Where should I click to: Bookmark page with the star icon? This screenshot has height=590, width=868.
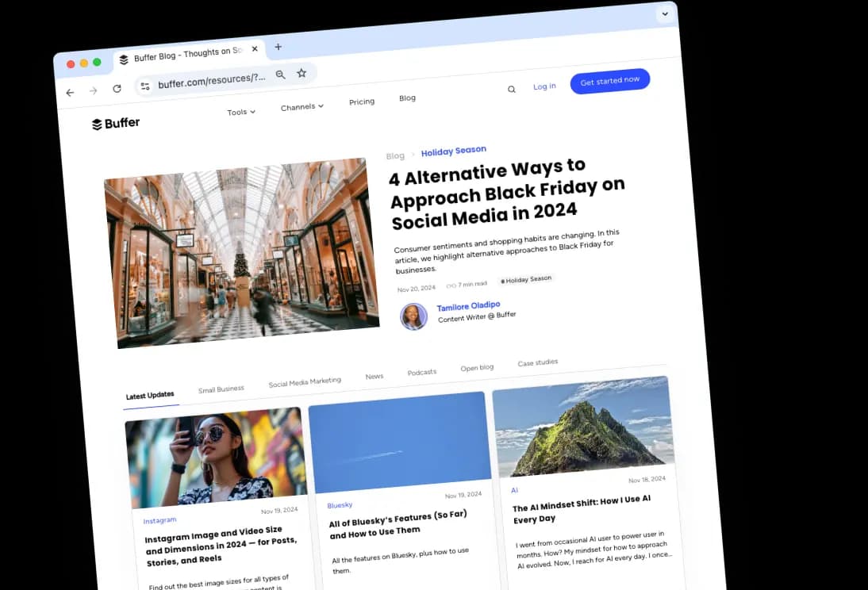point(301,73)
